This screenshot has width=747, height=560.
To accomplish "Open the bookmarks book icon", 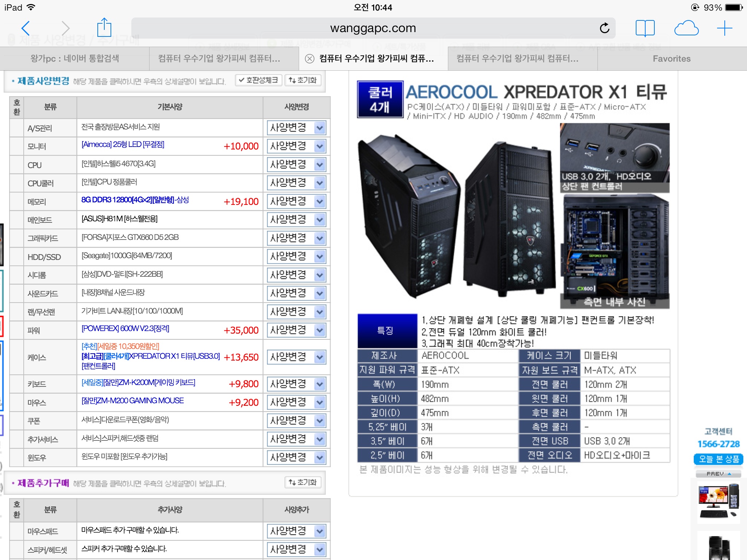I will [x=645, y=28].
